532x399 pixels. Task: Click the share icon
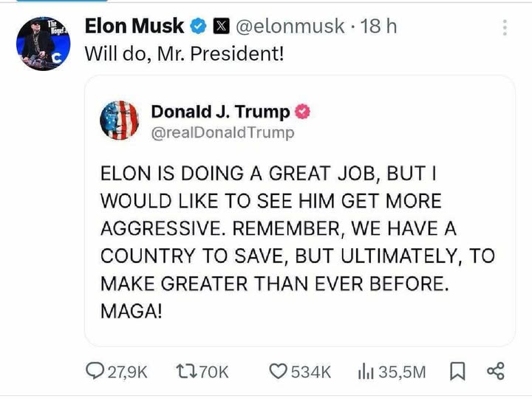(x=496, y=372)
